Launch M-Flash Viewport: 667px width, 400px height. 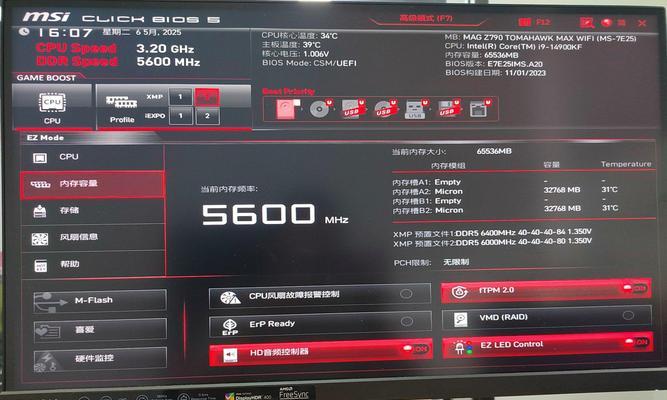(x=100, y=300)
